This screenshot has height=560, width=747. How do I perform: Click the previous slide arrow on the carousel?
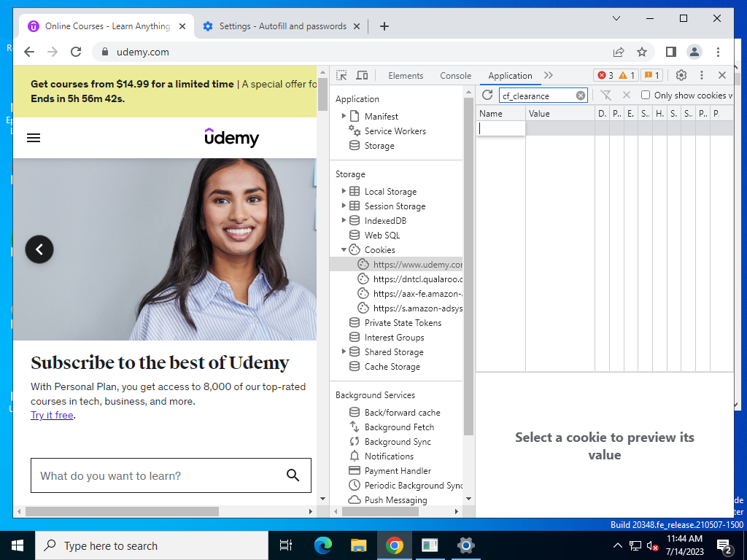point(39,249)
